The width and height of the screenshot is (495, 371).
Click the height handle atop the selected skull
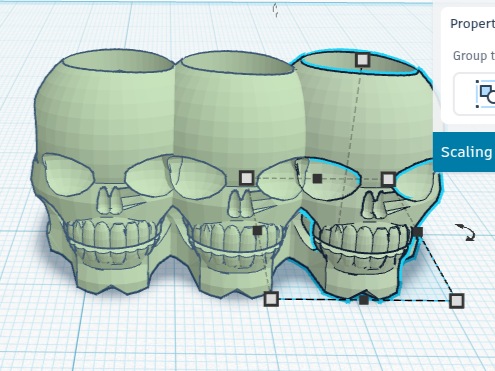click(x=362, y=60)
